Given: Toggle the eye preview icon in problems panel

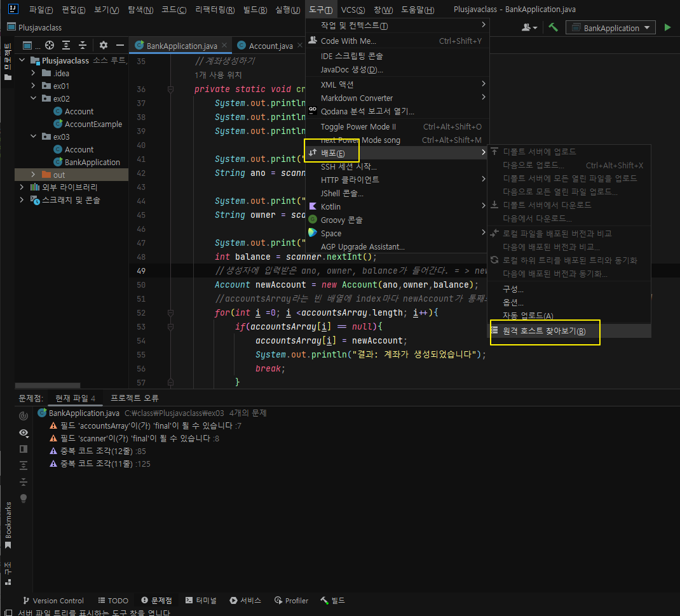Looking at the screenshot, I should click(x=24, y=432).
